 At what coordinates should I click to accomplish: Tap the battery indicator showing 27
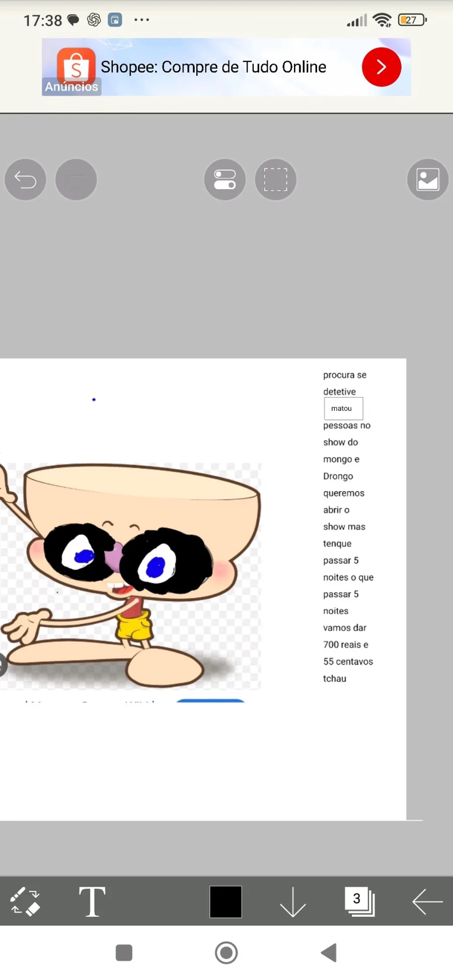coord(412,20)
